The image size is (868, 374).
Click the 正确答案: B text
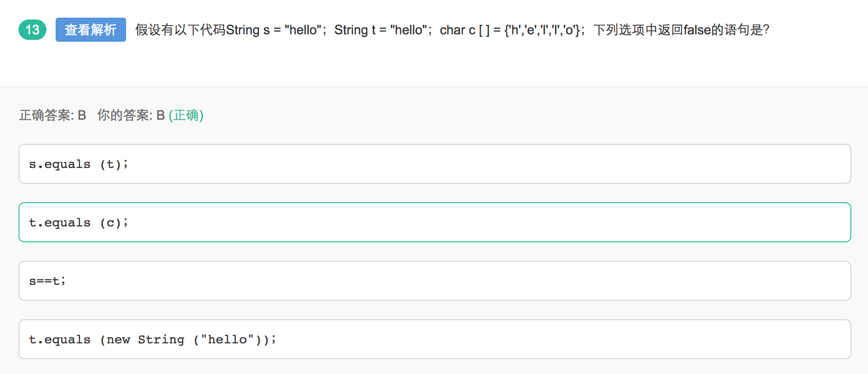coord(53,115)
